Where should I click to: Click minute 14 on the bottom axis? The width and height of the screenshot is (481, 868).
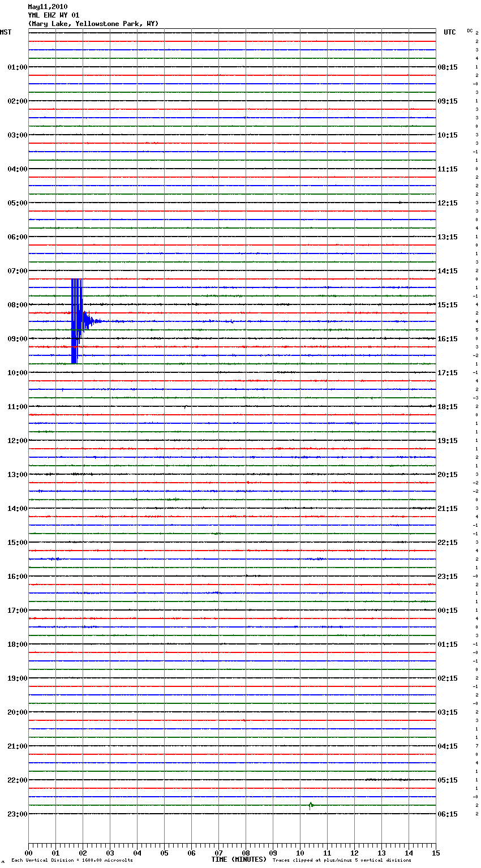click(x=409, y=853)
